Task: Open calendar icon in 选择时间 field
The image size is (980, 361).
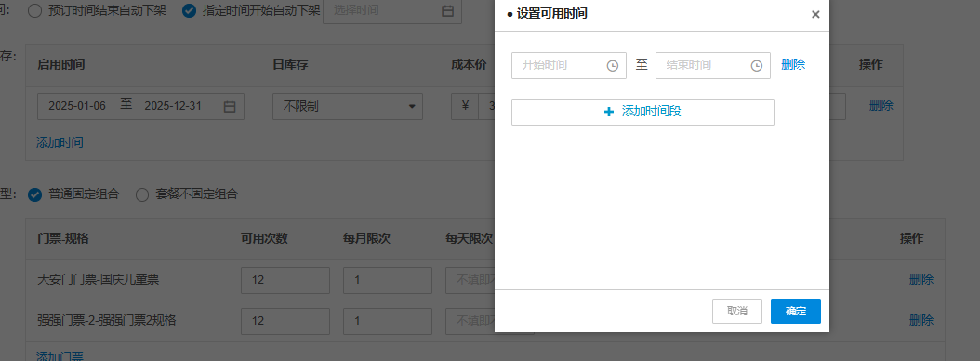Action: (x=447, y=10)
